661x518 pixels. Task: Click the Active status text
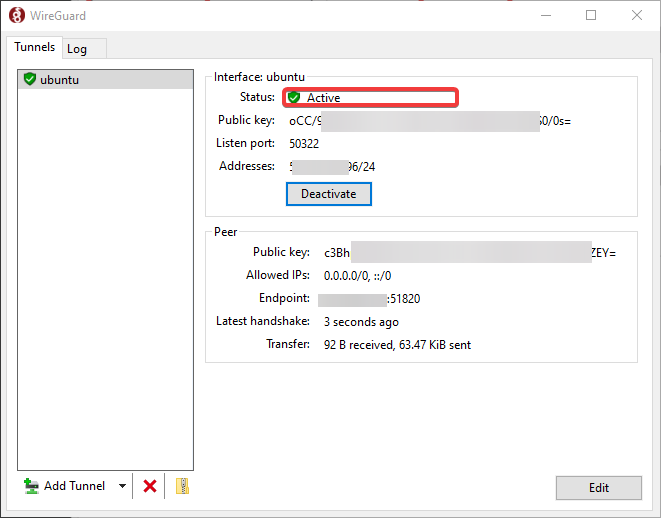(323, 98)
